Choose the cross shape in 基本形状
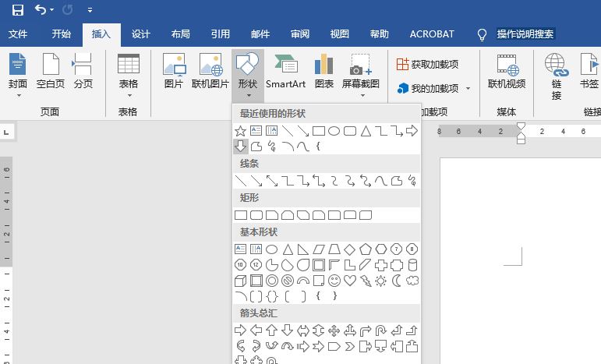Screen dimensions: 601x364 tap(381, 265)
